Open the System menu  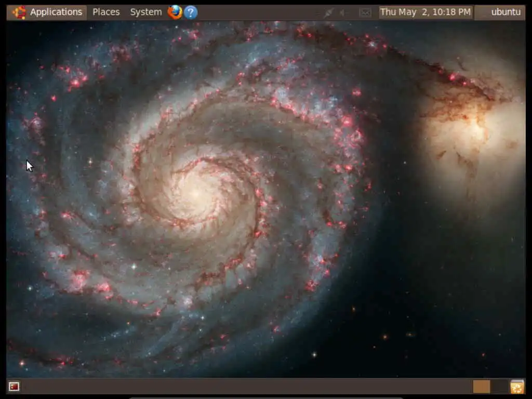coord(146,12)
